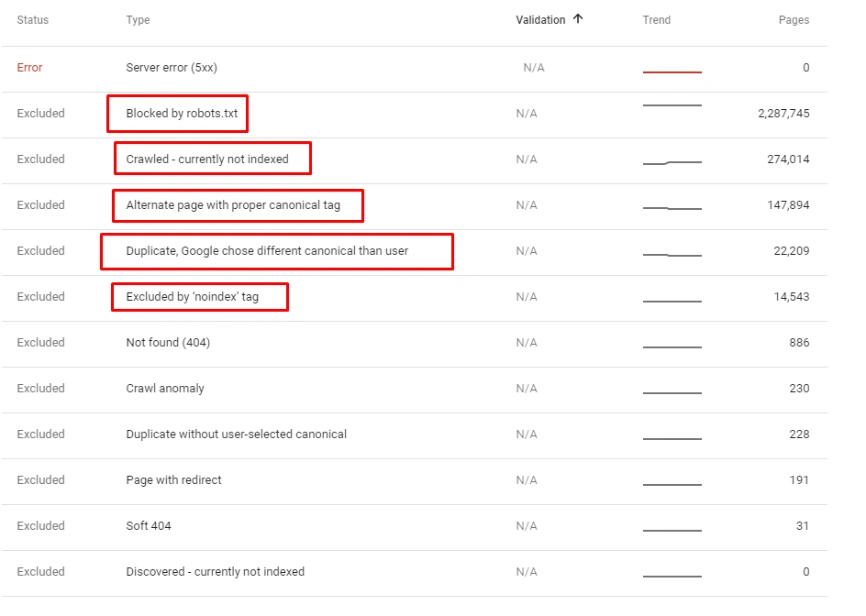Viewport: 866px width, 616px height.
Task: Open the Server error (5xx) row
Action: pos(172,68)
